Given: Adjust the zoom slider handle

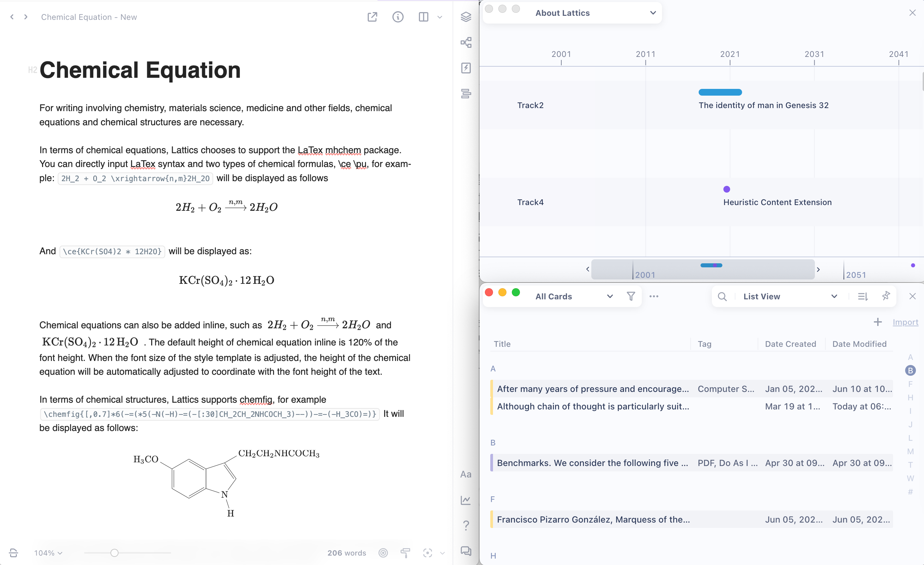Looking at the screenshot, I should click(x=114, y=553).
